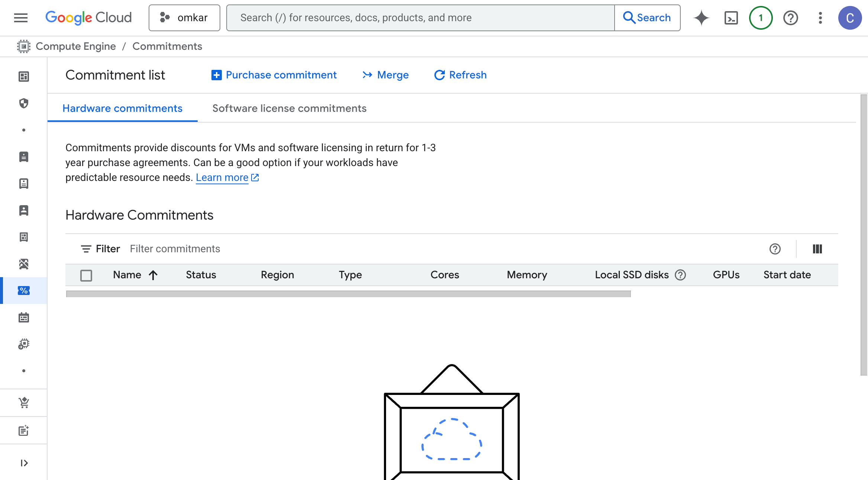Open the omkar project selector
Screen dimensions: 868x480
tap(184, 18)
